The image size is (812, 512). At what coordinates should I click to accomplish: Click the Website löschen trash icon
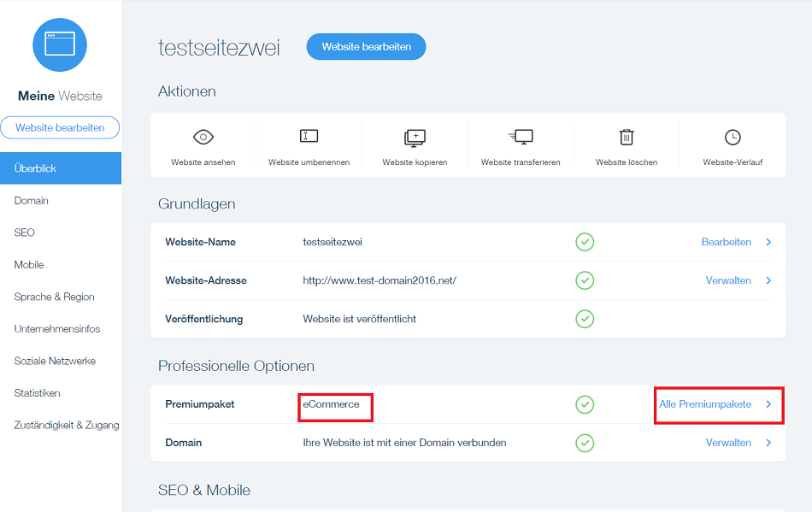click(x=627, y=137)
